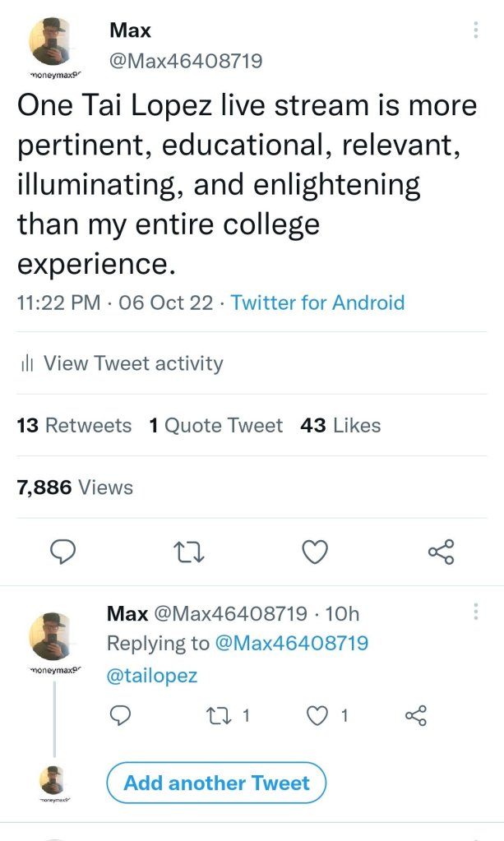This screenshot has width=504, height=841.
Task: See who gave 43 Likes
Action: [341, 425]
